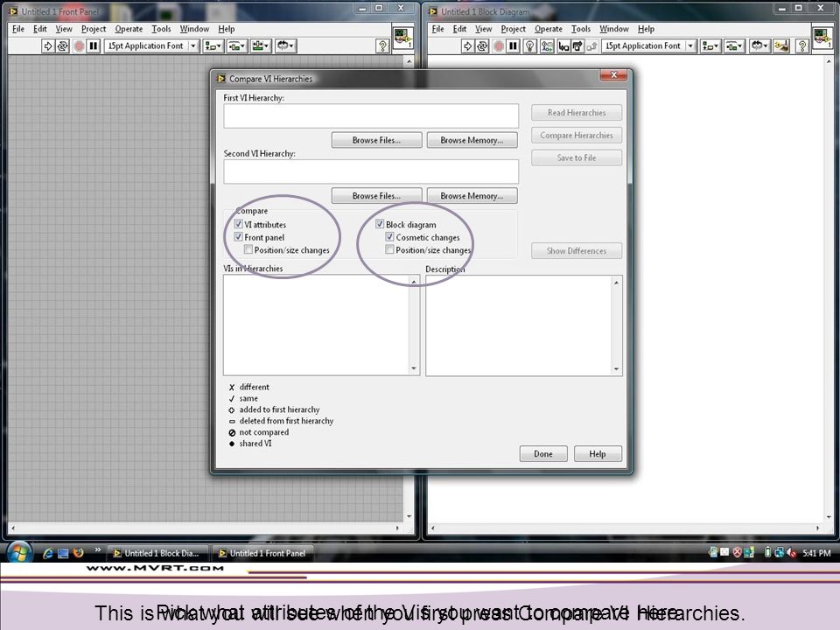Viewport: 840px width, 630px height.
Task: Click Run arrow in Block Diagram toolbar
Action: tap(467, 46)
